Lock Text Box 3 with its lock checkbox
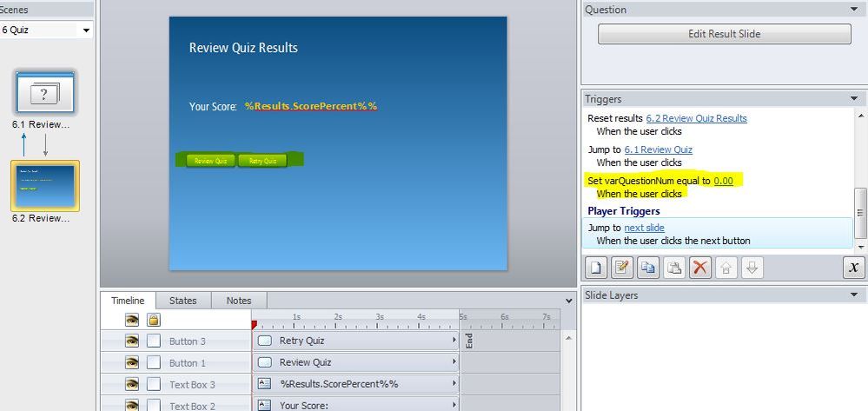The height and width of the screenshot is (411, 868). coord(153,384)
